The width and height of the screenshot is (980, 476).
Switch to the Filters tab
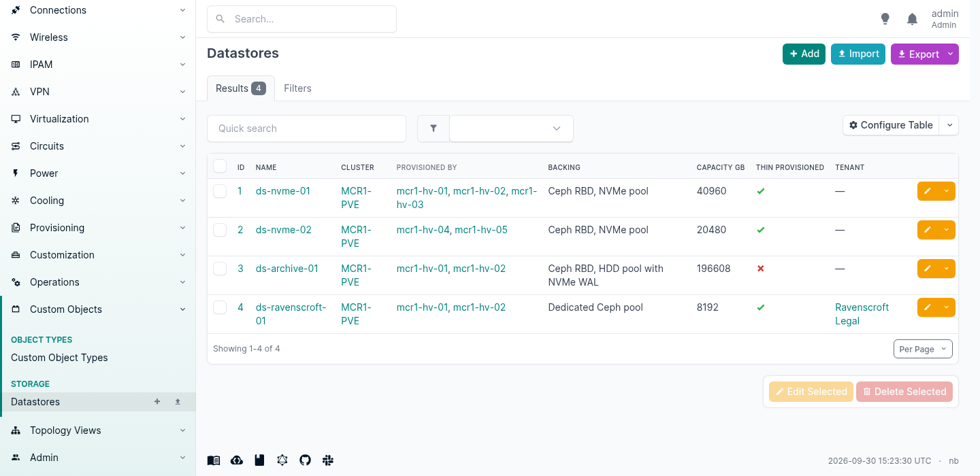click(297, 88)
